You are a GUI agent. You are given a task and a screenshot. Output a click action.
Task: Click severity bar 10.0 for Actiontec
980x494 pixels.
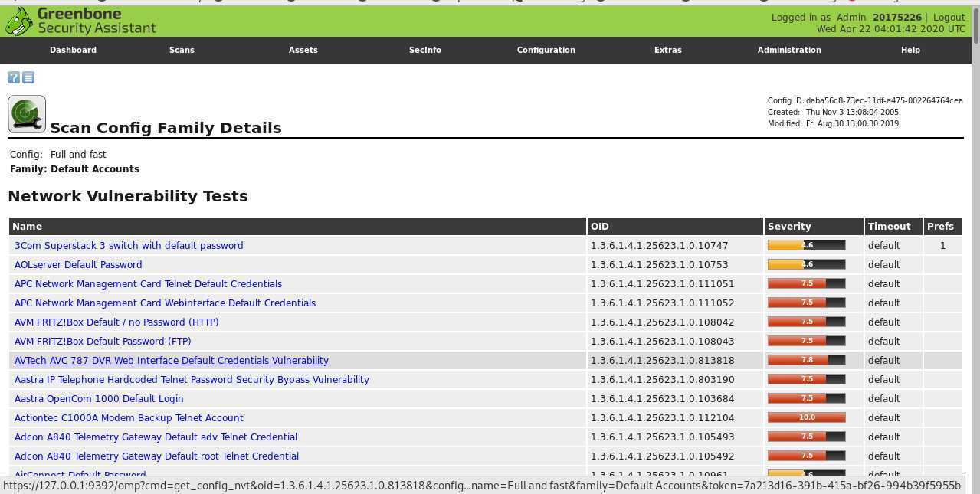(806, 417)
